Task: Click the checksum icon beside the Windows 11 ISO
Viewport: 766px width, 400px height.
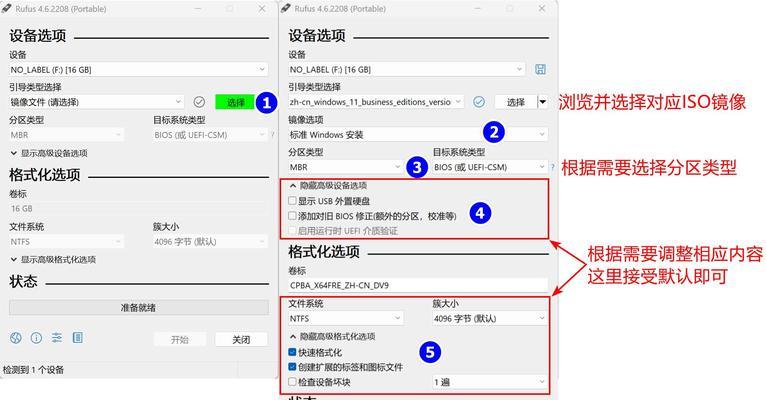Action: tap(479, 102)
